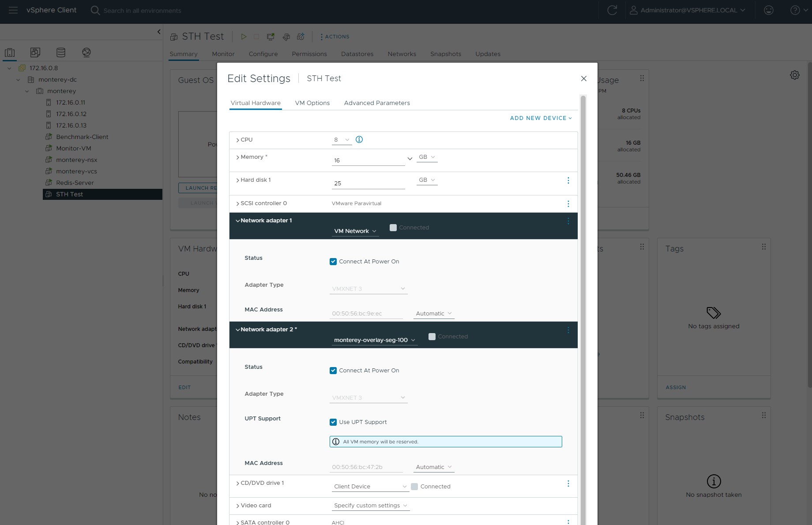Screen dimensions: 812x525
Task: Toggle Connect At Power On for adapter 1
Action: (x=333, y=262)
